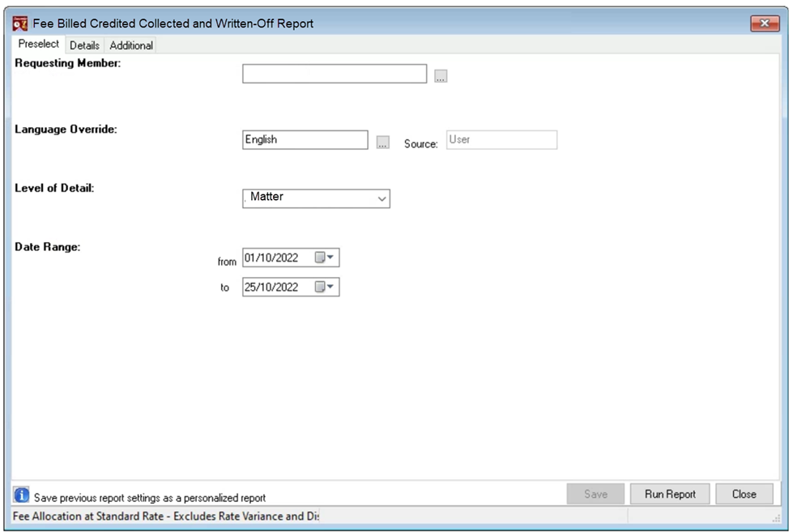Open the Language Override lookup ellipsis button
Screen dimensions: 793x532
383,143
